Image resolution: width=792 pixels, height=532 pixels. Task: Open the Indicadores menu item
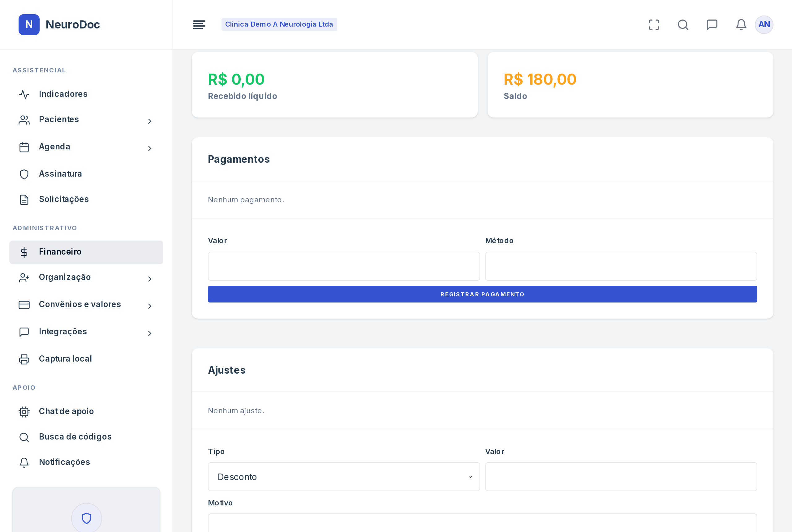[x=86, y=94]
